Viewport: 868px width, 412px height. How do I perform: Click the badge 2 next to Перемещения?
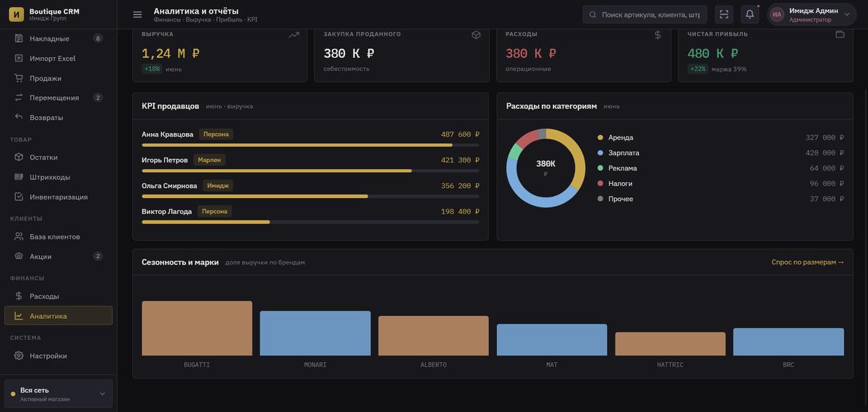tap(98, 98)
